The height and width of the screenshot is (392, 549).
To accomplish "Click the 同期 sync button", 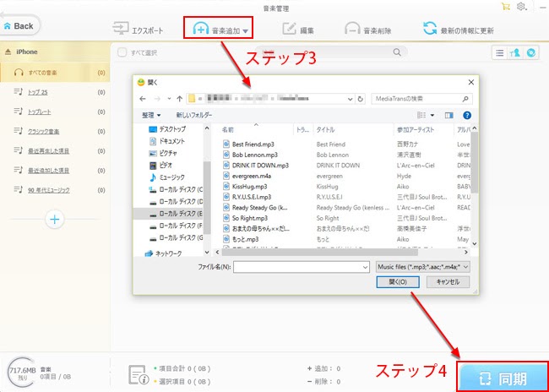I will pos(503,376).
